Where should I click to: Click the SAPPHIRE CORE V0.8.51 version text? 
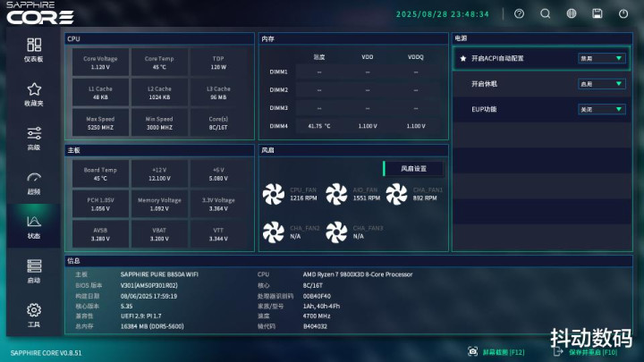pos(46,353)
